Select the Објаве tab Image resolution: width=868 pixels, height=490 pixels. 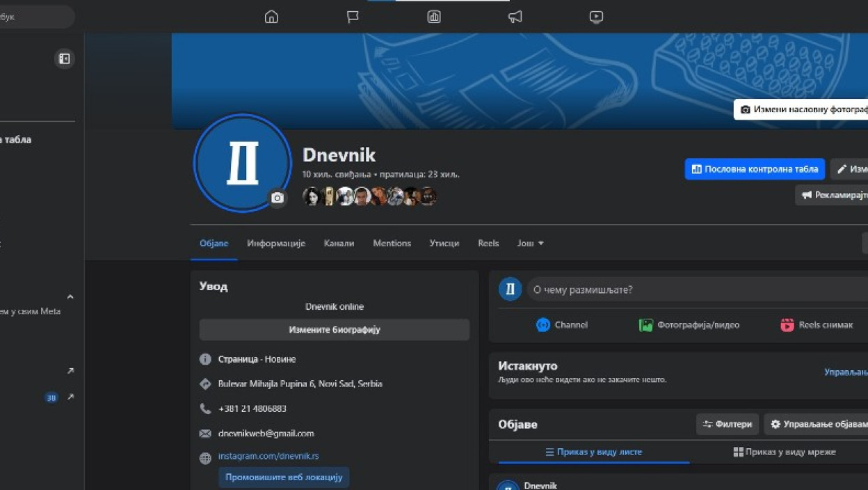coord(214,243)
